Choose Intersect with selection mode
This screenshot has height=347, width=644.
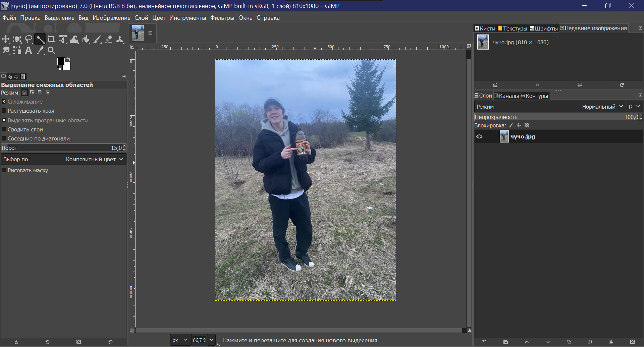pos(48,92)
